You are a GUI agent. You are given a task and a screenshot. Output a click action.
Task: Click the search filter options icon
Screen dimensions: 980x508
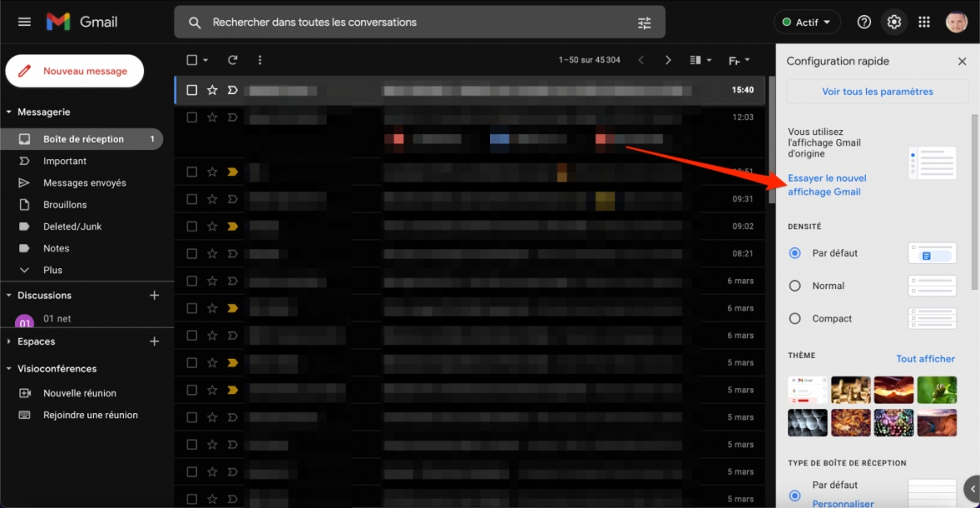coord(644,23)
